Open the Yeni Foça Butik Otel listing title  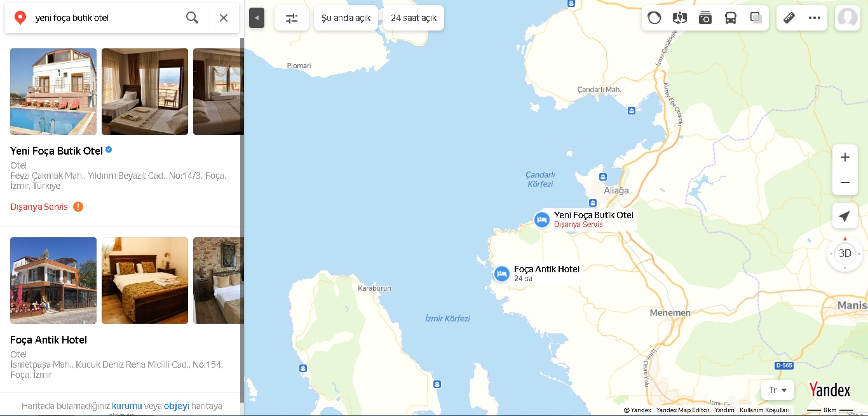click(57, 151)
